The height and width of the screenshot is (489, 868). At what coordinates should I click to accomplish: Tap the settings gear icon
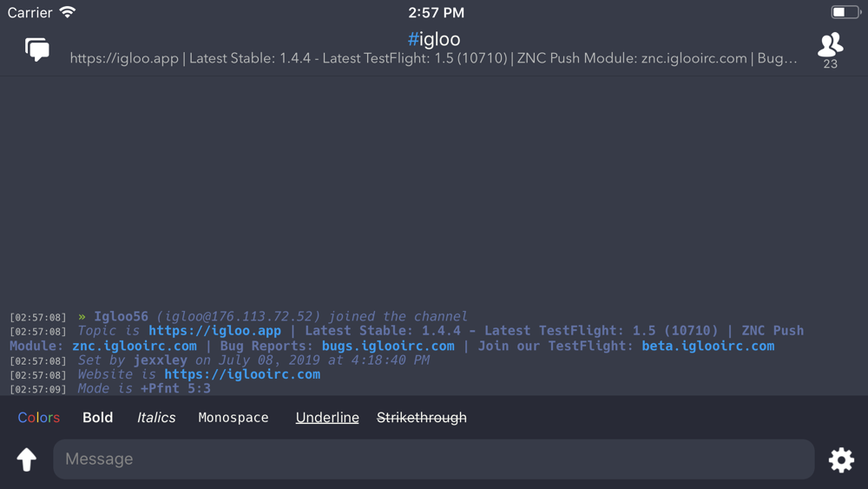point(841,459)
